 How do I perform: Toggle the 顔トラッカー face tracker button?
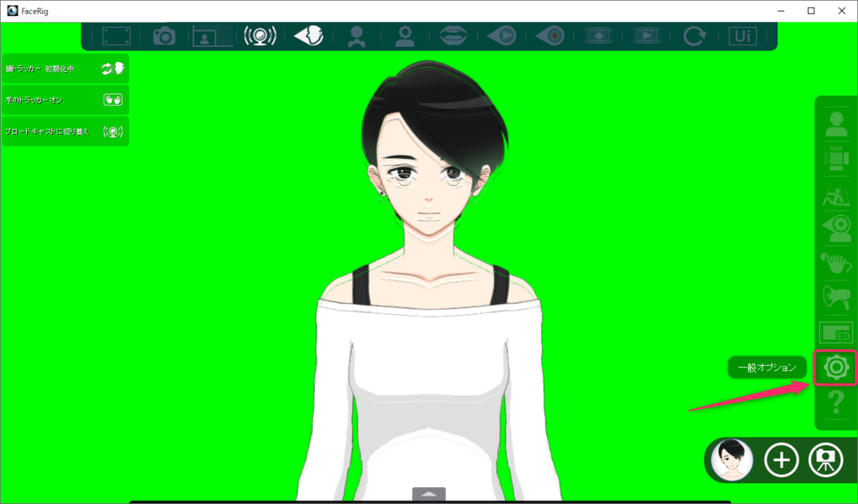(65, 69)
